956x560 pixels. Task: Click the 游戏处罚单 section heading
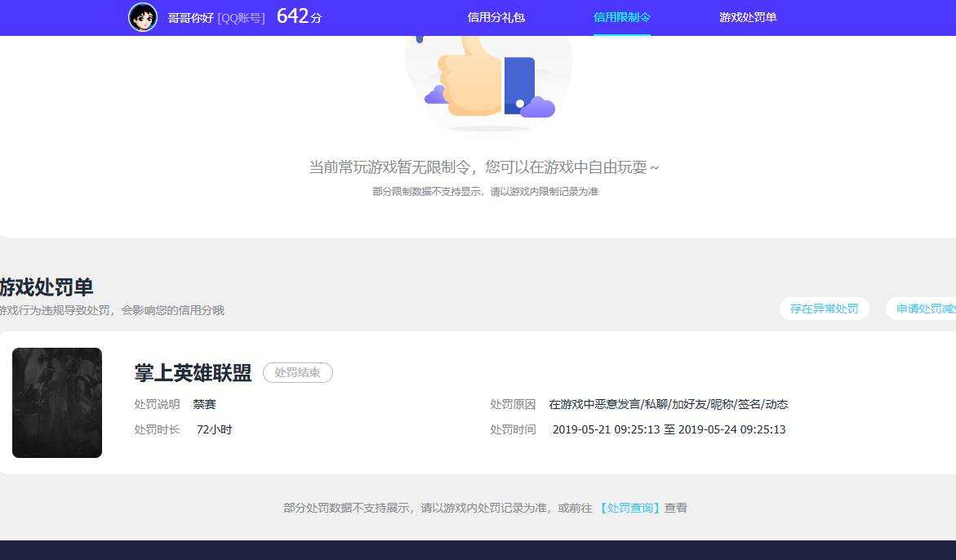tap(47, 287)
